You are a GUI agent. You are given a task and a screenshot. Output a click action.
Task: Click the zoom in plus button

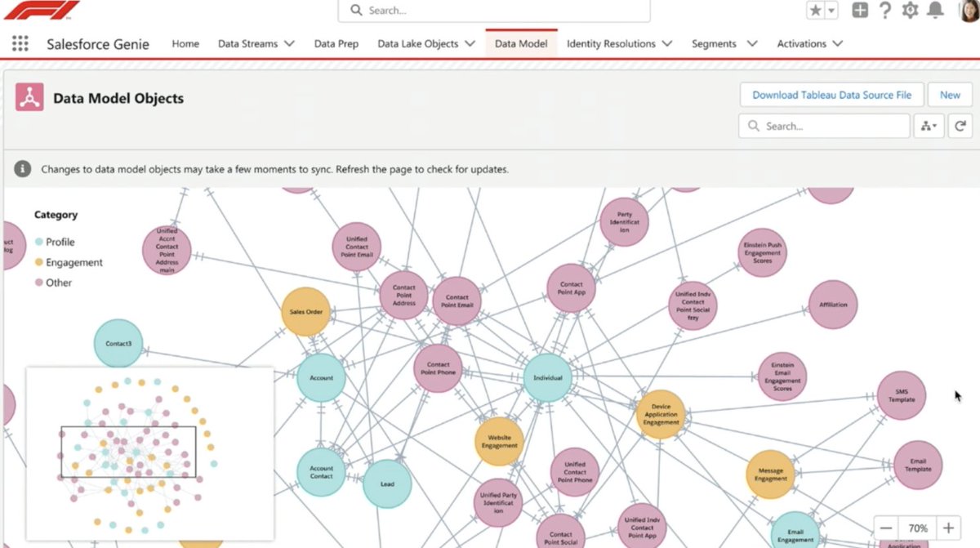[x=947, y=528]
